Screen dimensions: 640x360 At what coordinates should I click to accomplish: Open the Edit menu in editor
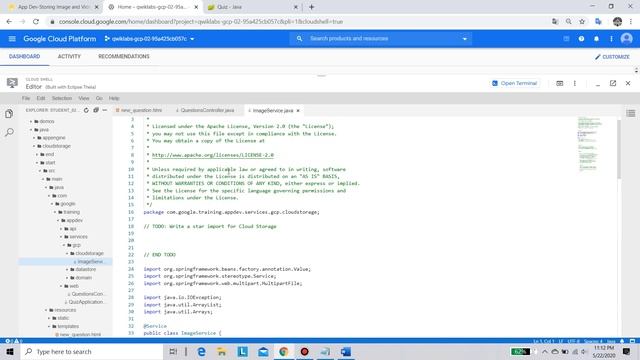pyautogui.click(x=41, y=98)
